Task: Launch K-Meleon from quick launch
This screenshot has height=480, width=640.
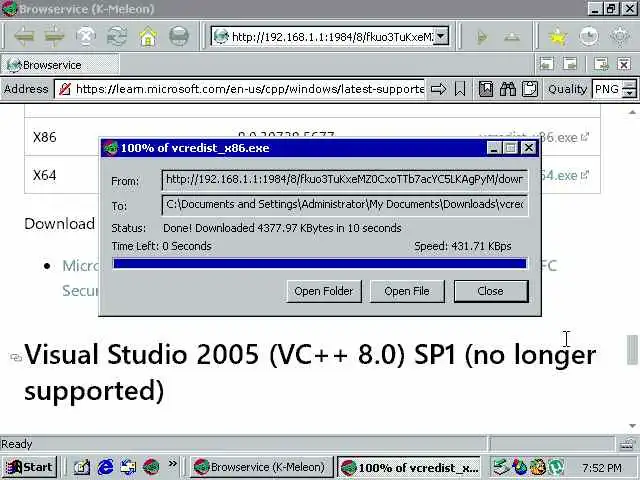Action: coord(151,467)
